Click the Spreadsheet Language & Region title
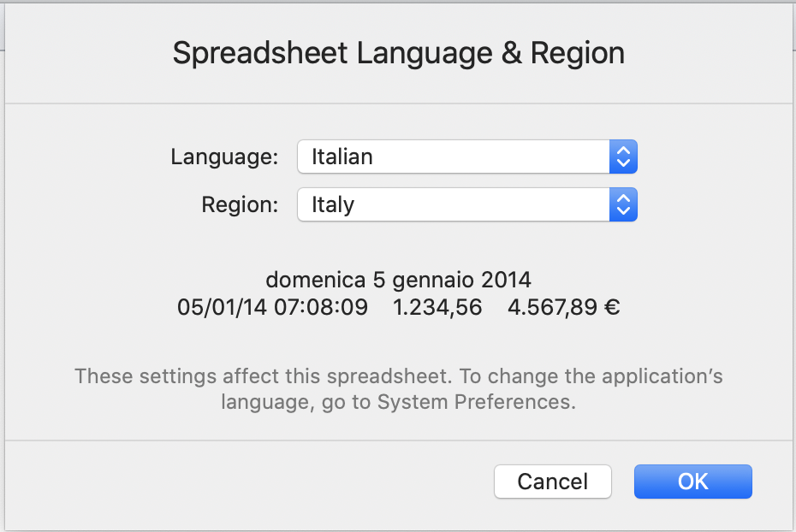Viewport: 796px width, 532px height. coord(398,53)
